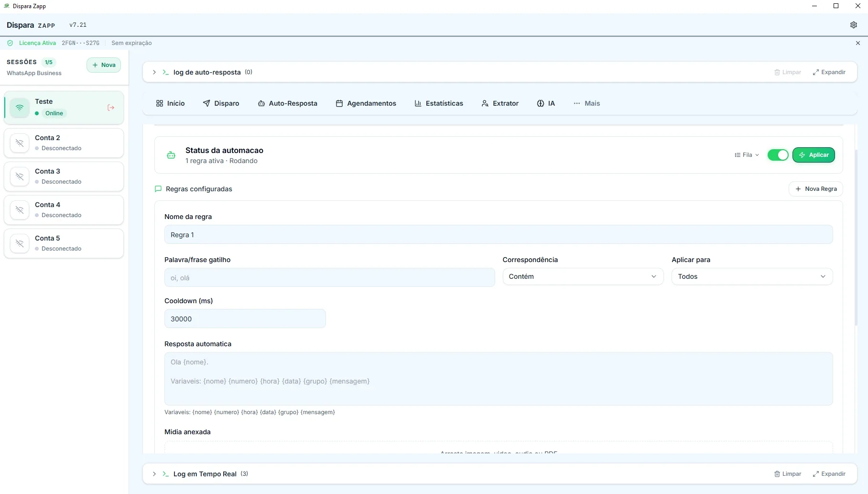Add a Nova Regra
This screenshot has height=494, width=868.
(x=815, y=189)
